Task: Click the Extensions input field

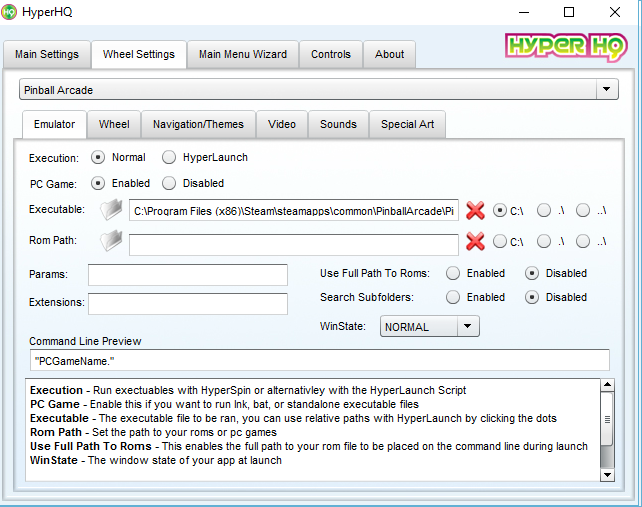Action: (x=187, y=303)
